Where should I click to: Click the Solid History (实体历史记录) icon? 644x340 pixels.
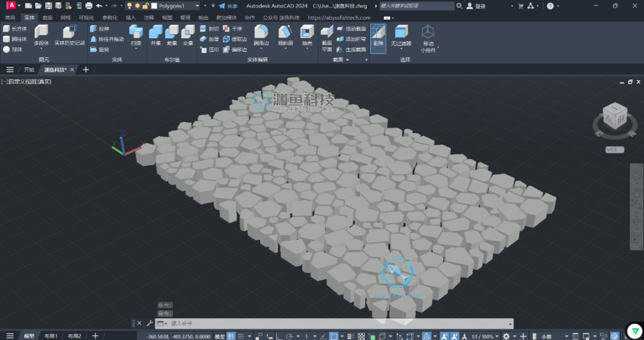[69, 35]
